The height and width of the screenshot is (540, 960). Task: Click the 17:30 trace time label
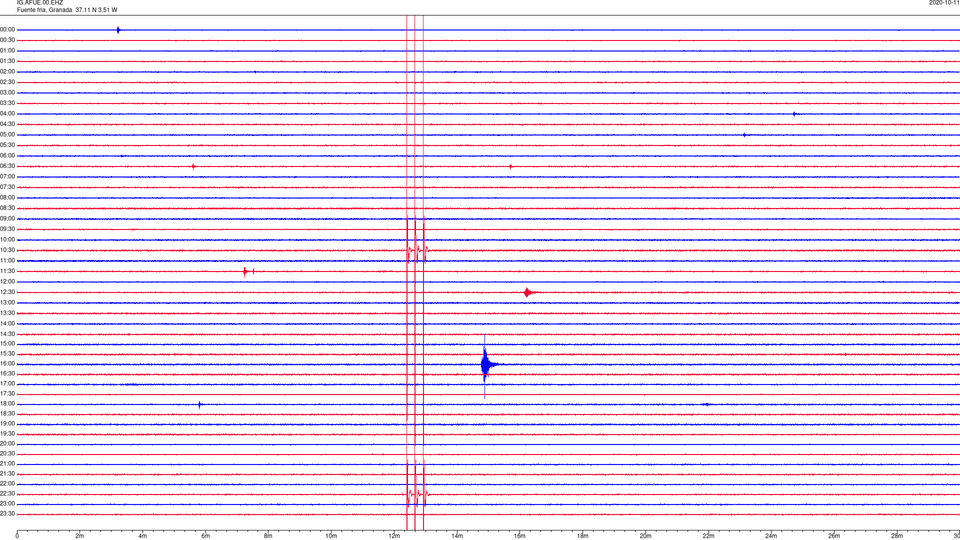coord(8,394)
